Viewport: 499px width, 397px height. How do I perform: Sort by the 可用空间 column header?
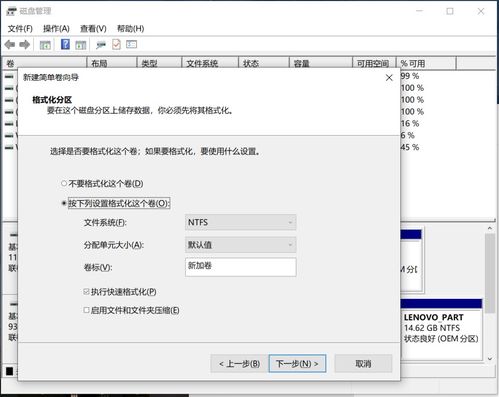374,63
